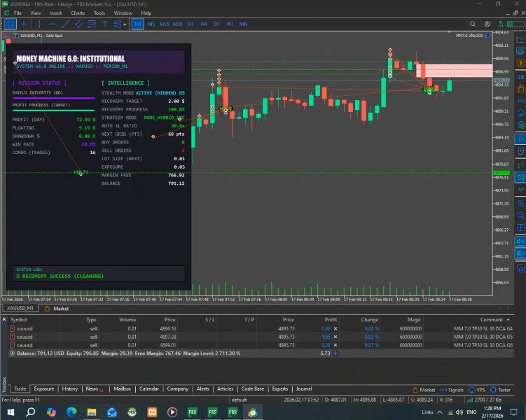Close the 4896.53 sell position
The image size is (526, 420).
(x=335, y=329)
